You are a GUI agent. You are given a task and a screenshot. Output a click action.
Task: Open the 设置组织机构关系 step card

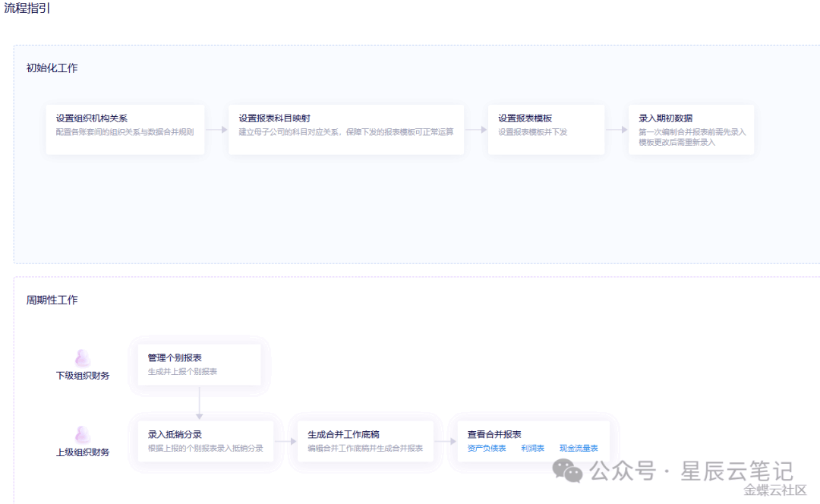(125, 130)
